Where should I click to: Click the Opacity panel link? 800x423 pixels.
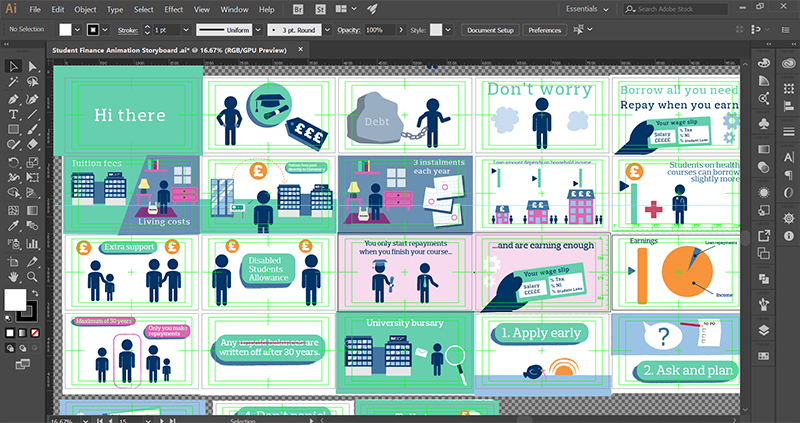coord(346,30)
